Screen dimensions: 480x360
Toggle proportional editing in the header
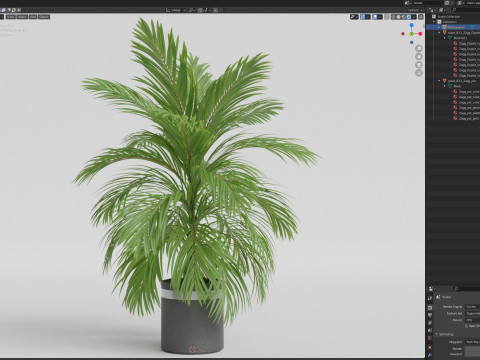(x=215, y=10)
